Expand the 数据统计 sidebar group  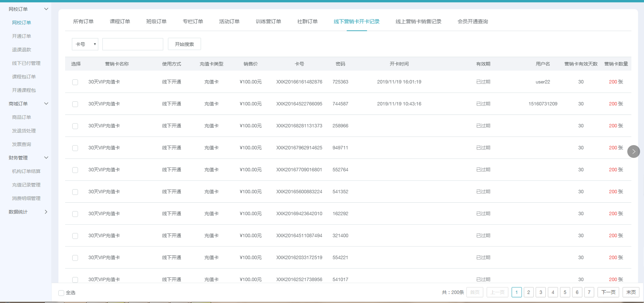coord(46,212)
